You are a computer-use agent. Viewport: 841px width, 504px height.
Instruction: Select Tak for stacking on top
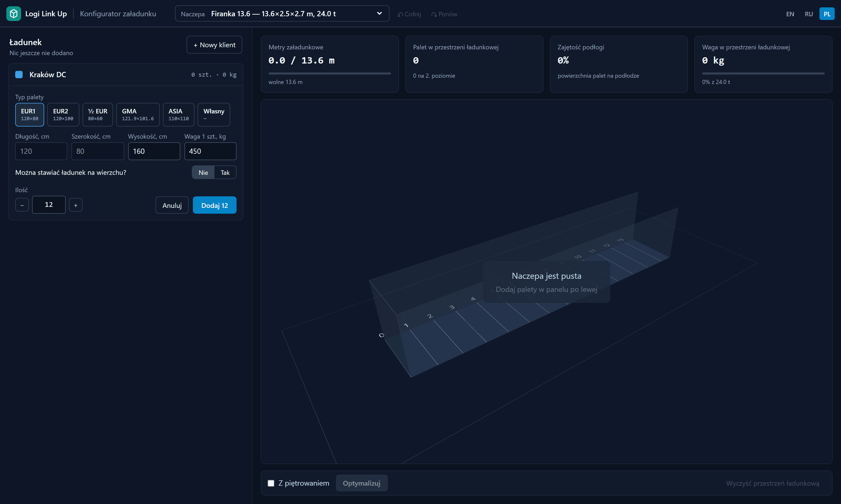[x=225, y=172]
